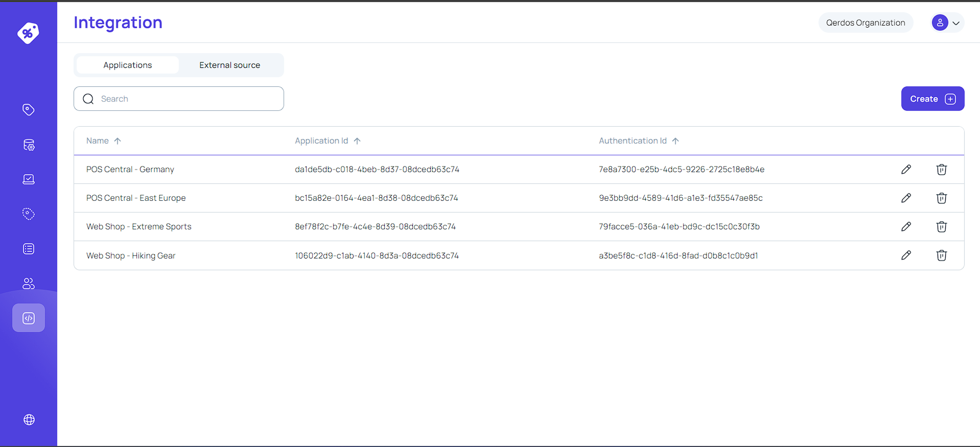The image size is (980, 447).
Task: Focus the Search input field
Action: 179,99
